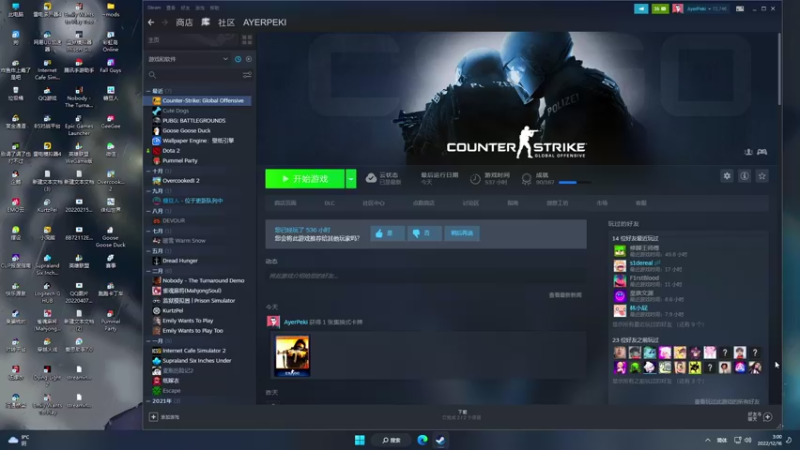
Task: Click thumbs-up 是 recommend button
Action: pyautogui.click(x=387, y=233)
